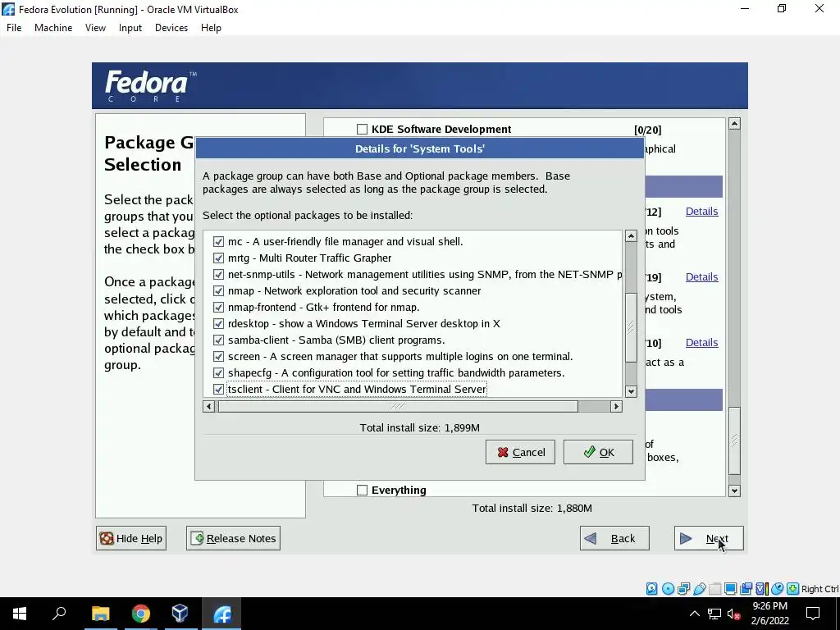The image size is (840, 630).
Task: Click the shared folders indicator icon
Action: point(714,589)
